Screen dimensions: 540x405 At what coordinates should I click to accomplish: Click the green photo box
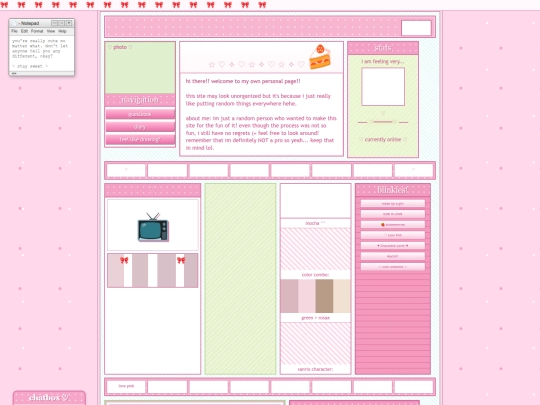(140, 68)
